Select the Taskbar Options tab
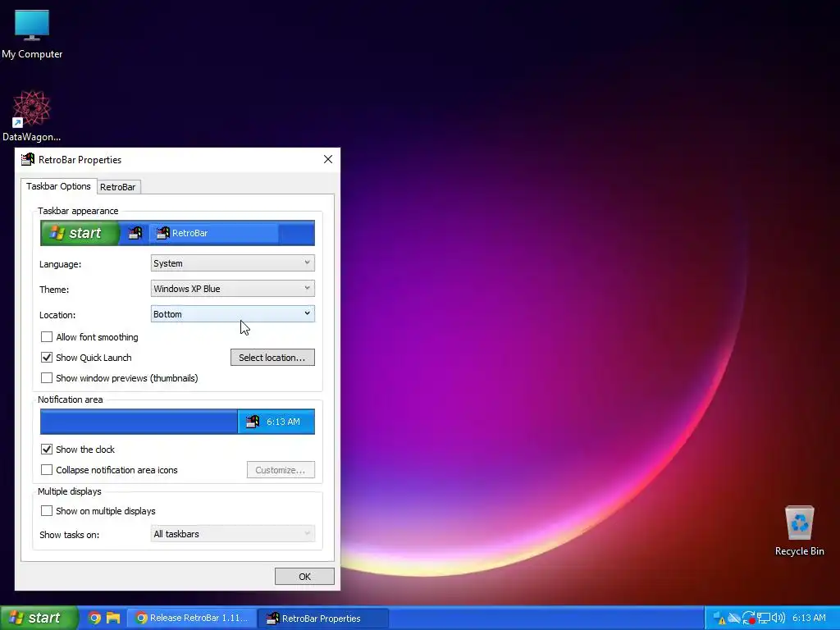Image resolution: width=840 pixels, height=630 pixels. pos(58,186)
